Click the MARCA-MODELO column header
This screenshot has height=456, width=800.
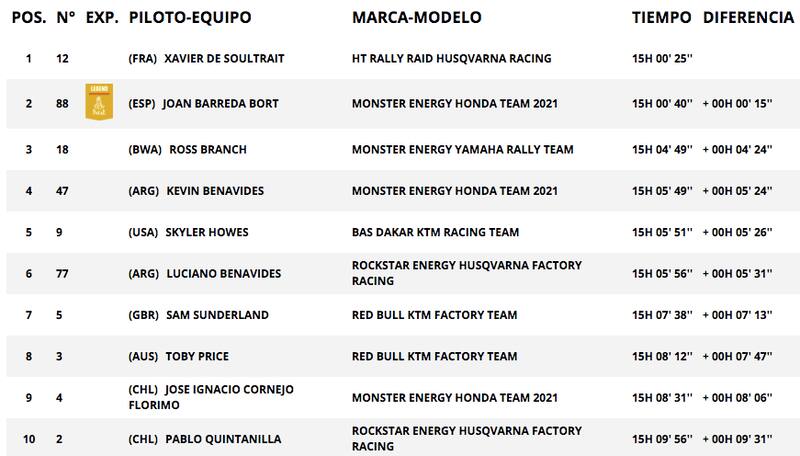click(x=417, y=19)
